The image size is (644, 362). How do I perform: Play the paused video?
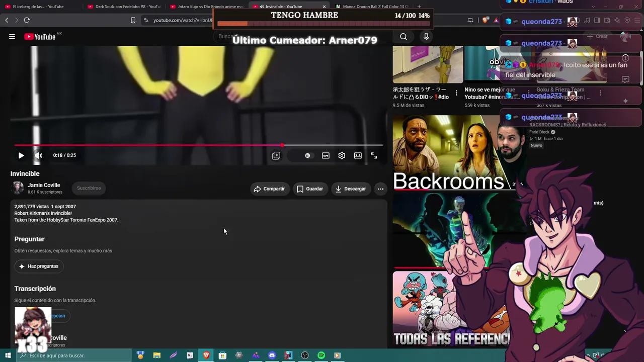coord(21,155)
